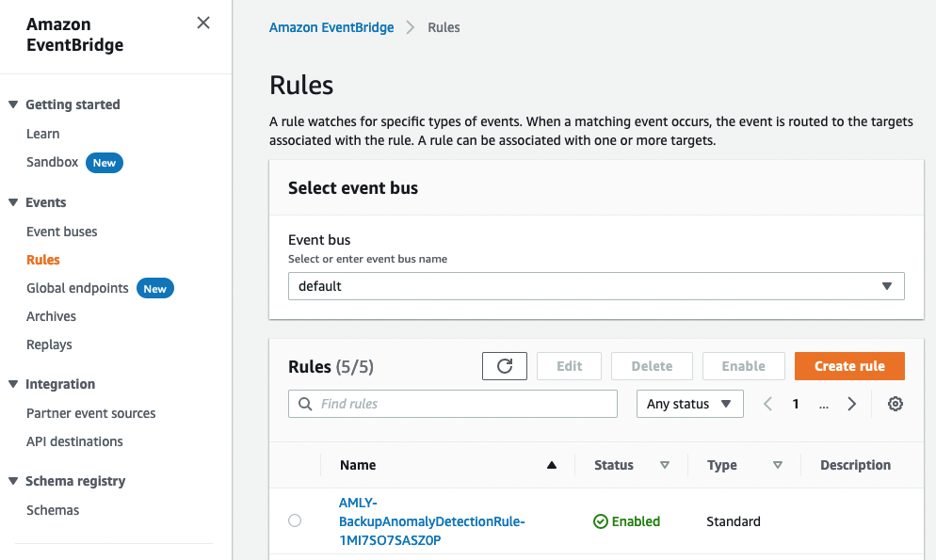Screen dimensions: 936x560
Task: Navigate to the Schemas page
Action: [x=53, y=509]
